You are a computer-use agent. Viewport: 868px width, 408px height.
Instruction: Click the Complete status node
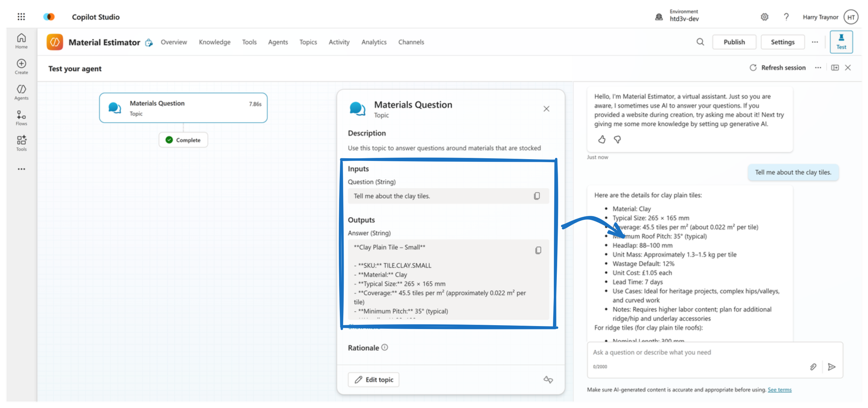[x=183, y=140]
